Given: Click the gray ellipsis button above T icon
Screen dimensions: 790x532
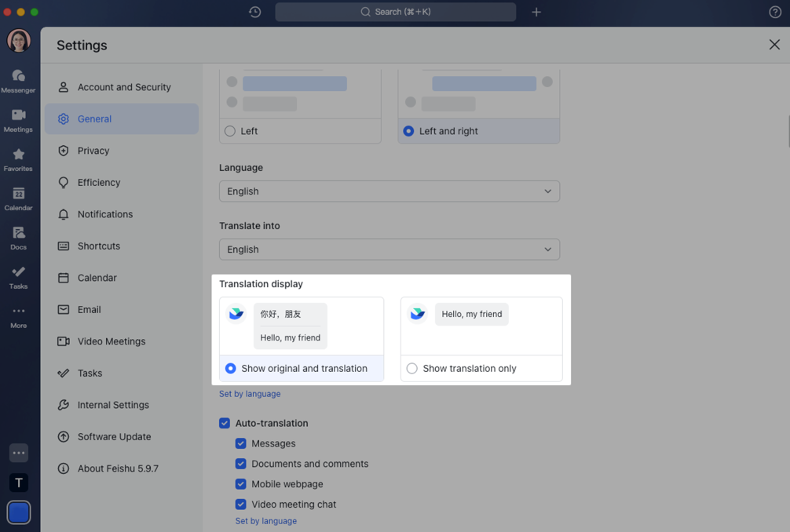Looking at the screenshot, I should 19,453.
